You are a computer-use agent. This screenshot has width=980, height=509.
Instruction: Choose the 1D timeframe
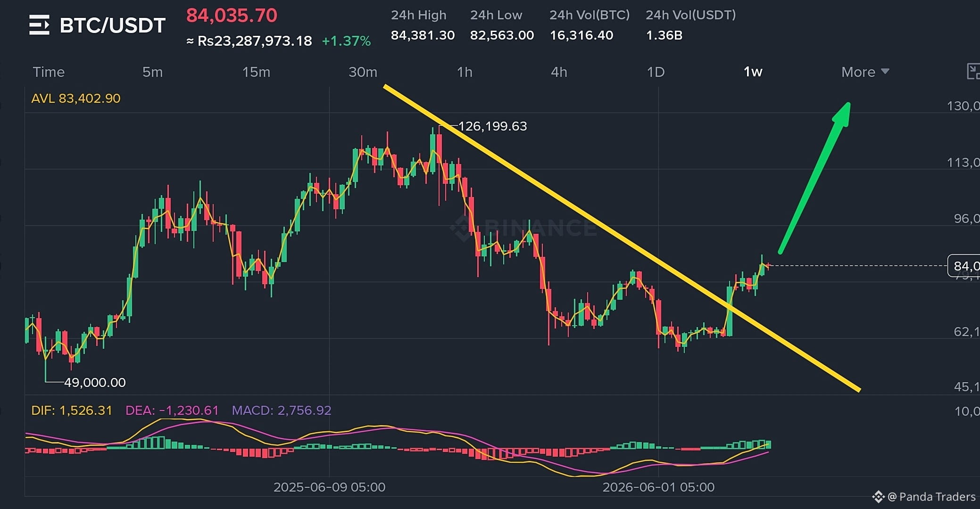(656, 72)
